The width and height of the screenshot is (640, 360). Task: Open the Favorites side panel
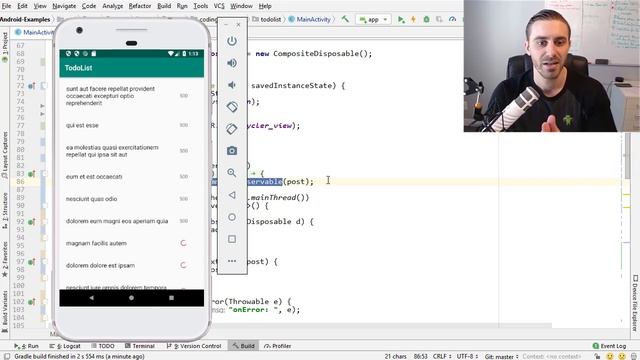[5, 259]
